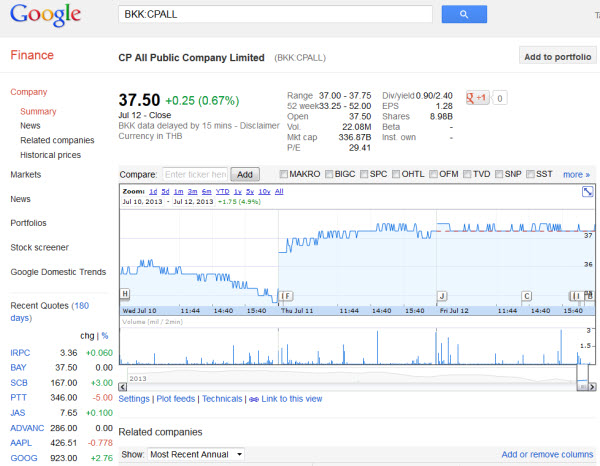Expand chart to full screen icon
600x466 pixels.
[587, 191]
